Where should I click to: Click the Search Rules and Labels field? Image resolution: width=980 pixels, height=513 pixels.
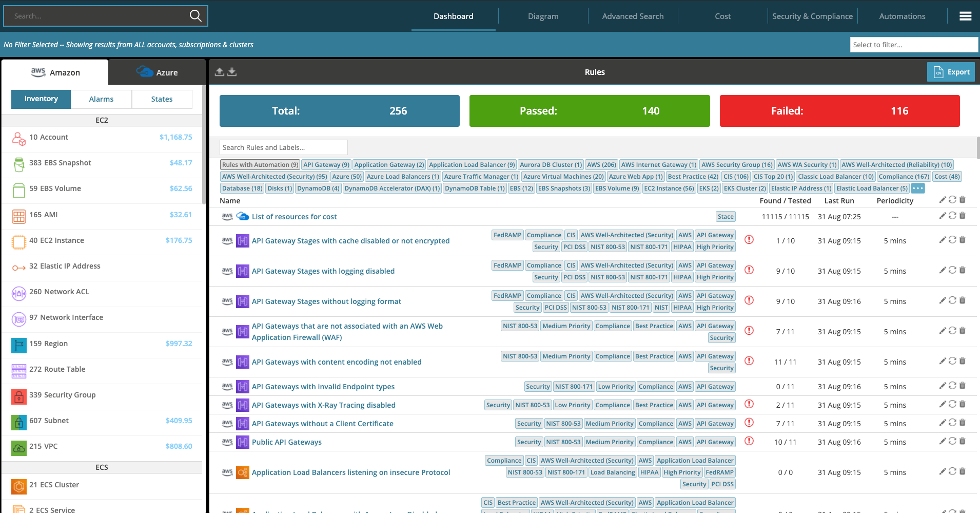click(x=283, y=147)
